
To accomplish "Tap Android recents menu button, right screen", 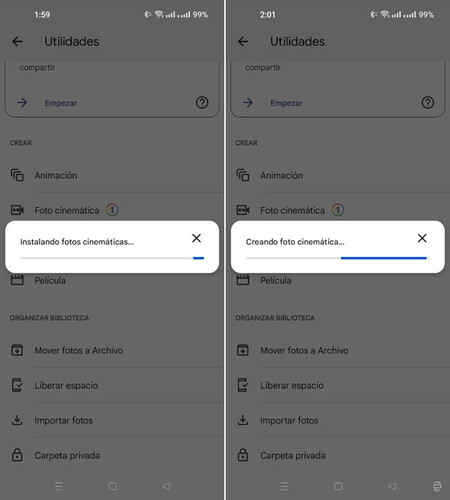I will (284, 486).
